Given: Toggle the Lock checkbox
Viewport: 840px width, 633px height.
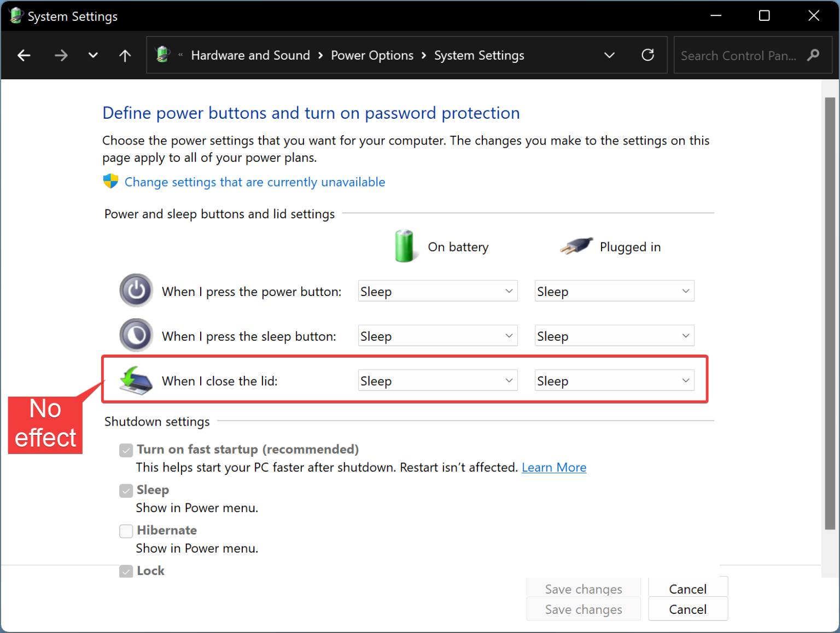Looking at the screenshot, I should tap(126, 571).
